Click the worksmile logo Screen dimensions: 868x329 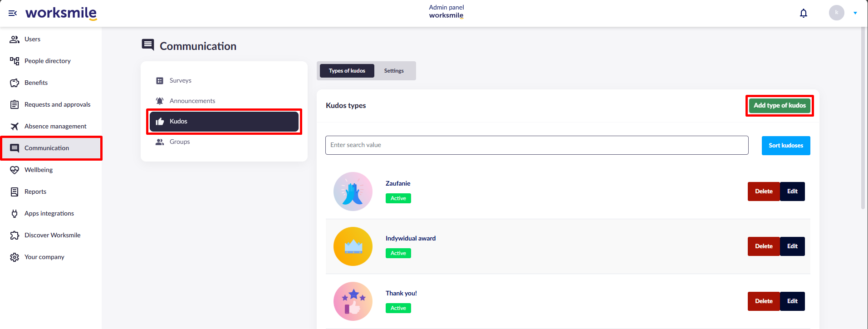pyautogui.click(x=61, y=13)
